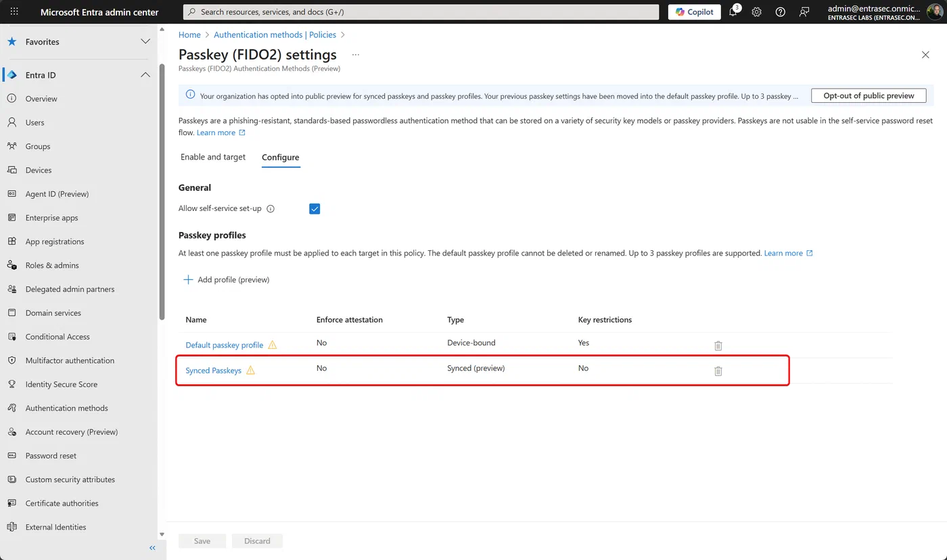Close the Passkey settings pane
The width and height of the screenshot is (947, 560).
coord(925,55)
